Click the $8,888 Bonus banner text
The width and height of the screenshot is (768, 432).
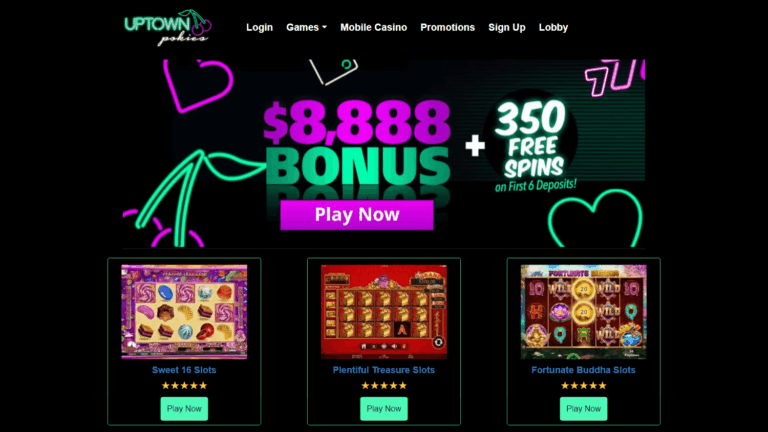pyautogui.click(x=357, y=143)
